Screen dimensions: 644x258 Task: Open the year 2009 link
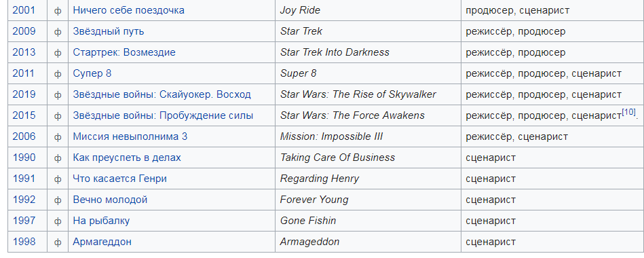(x=24, y=31)
